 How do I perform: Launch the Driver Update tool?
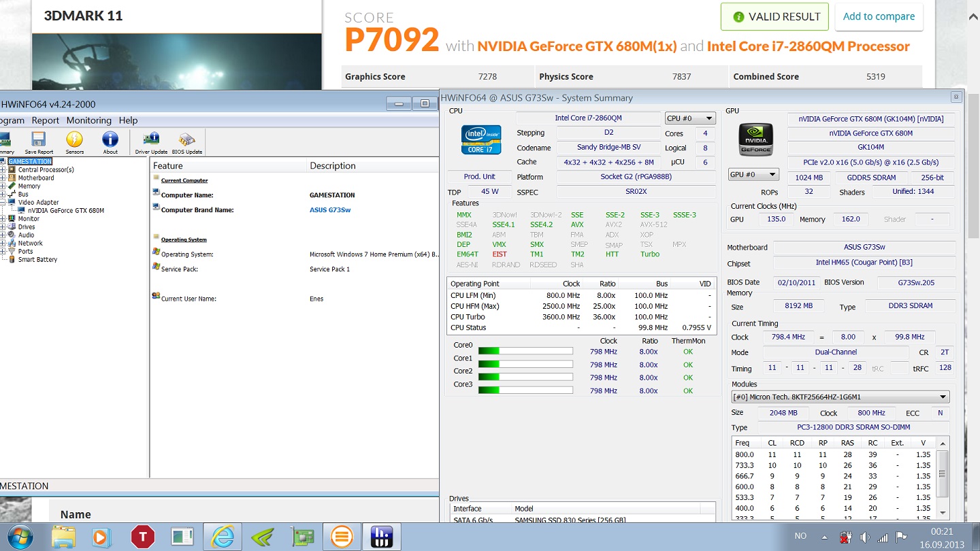[x=151, y=142]
